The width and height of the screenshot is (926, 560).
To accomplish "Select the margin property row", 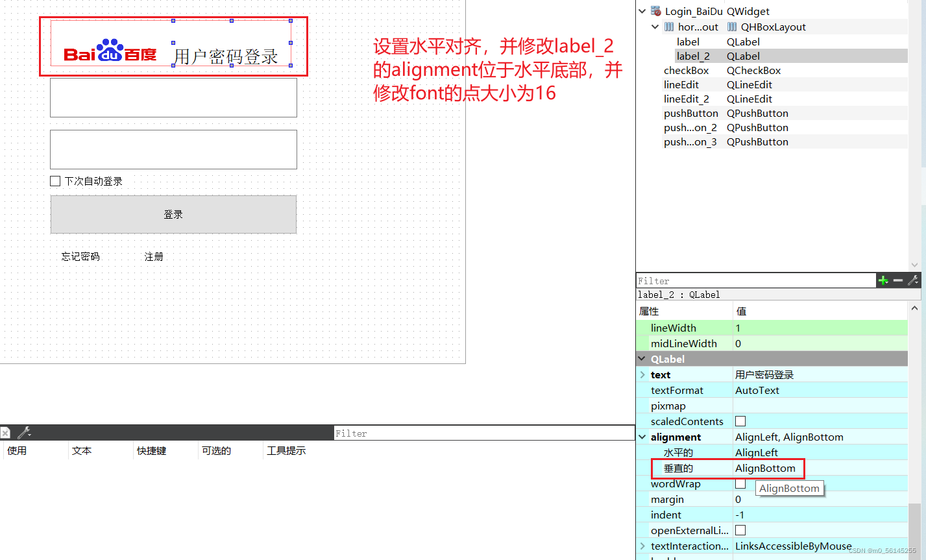I will 772,499.
